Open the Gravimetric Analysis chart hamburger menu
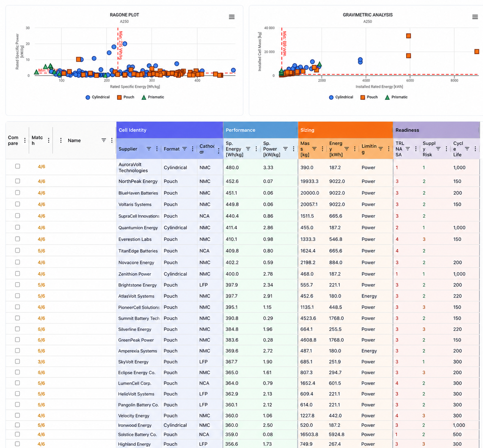 [x=475, y=17]
